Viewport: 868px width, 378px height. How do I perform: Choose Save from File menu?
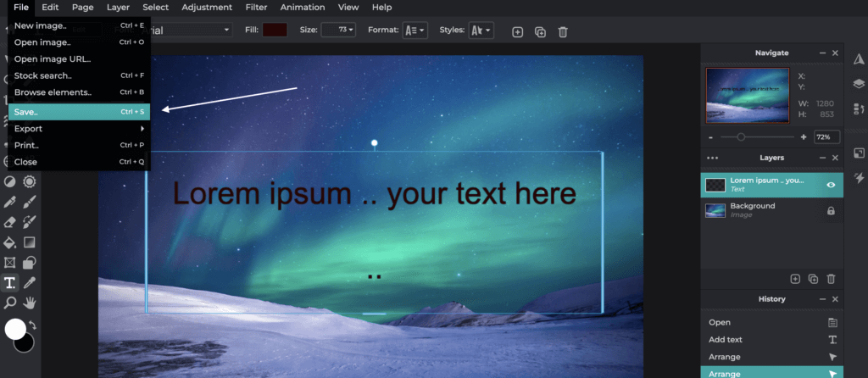[x=79, y=112]
